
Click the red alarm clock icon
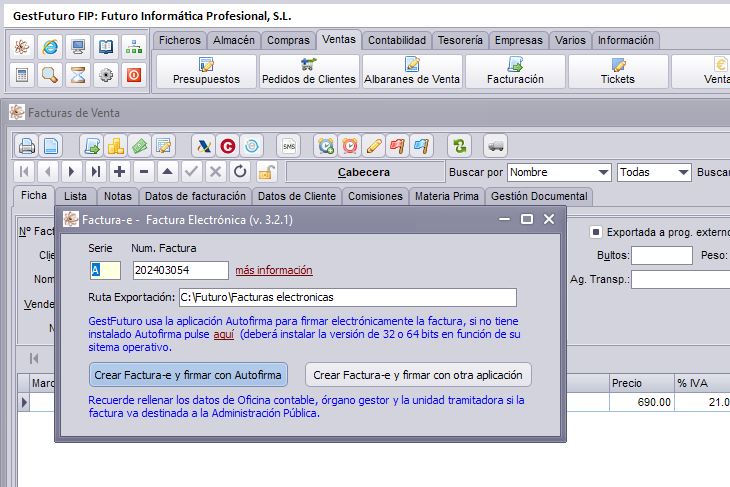pyautogui.click(x=350, y=146)
